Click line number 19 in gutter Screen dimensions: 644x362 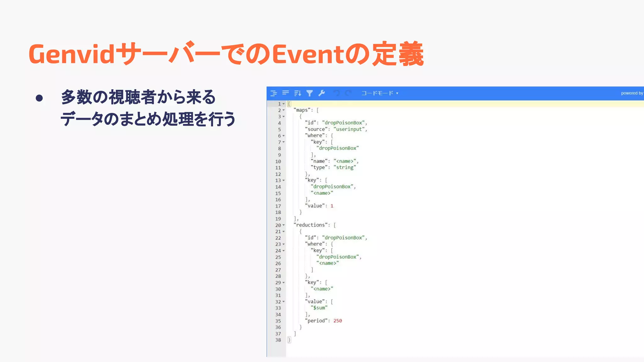(x=278, y=219)
